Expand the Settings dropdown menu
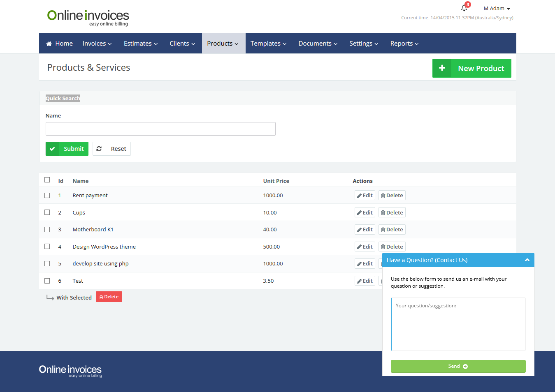The width and height of the screenshot is (555, 392). tap(363, 44)
